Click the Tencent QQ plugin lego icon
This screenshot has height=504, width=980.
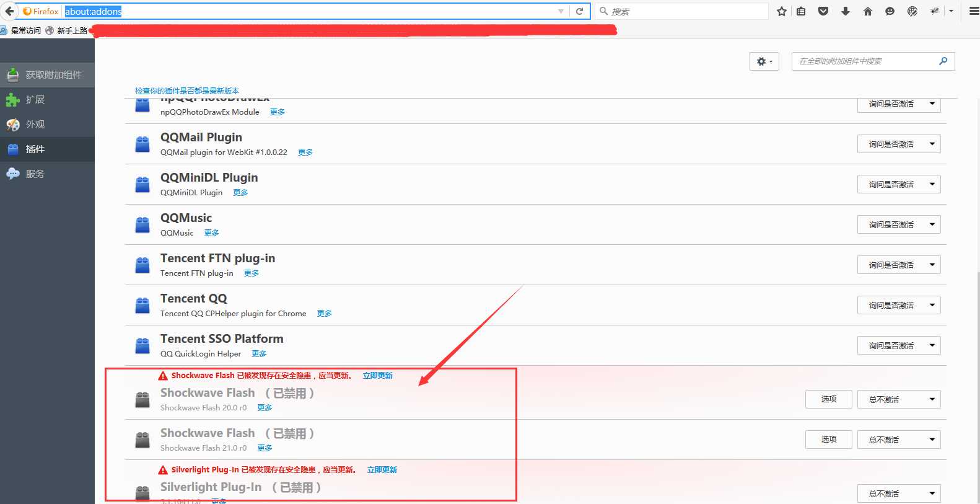(142, 306)
